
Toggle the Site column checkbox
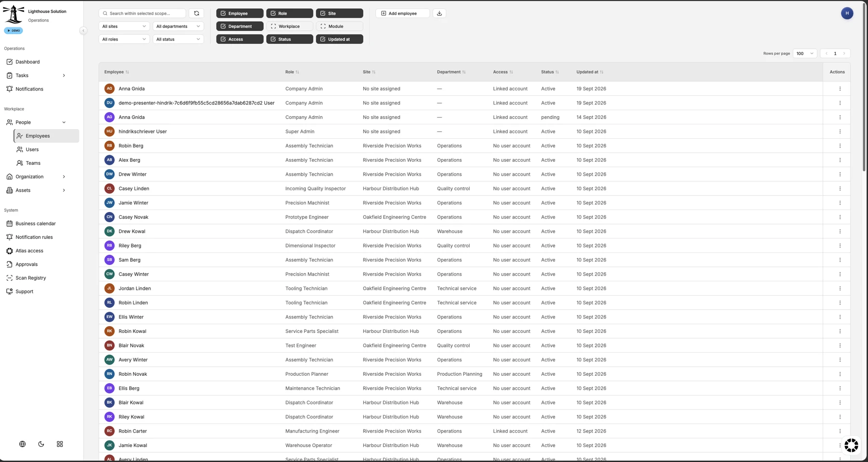(x=339, y=13)
